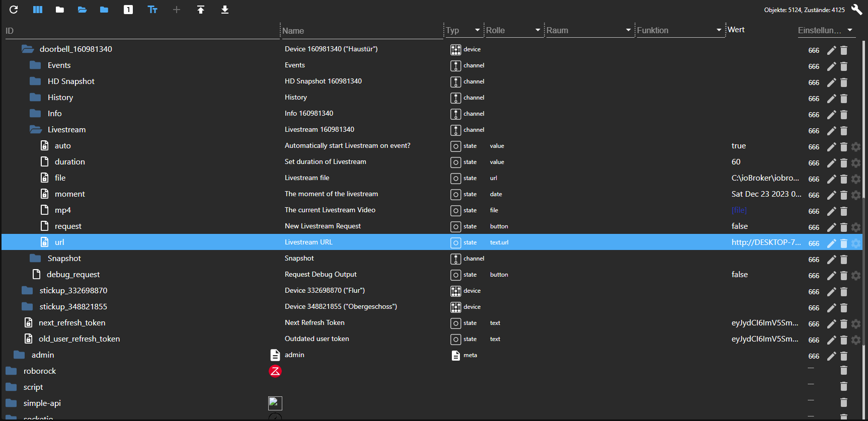Edit the doorbell_160981340 object with pencil icon

(832, 50)
